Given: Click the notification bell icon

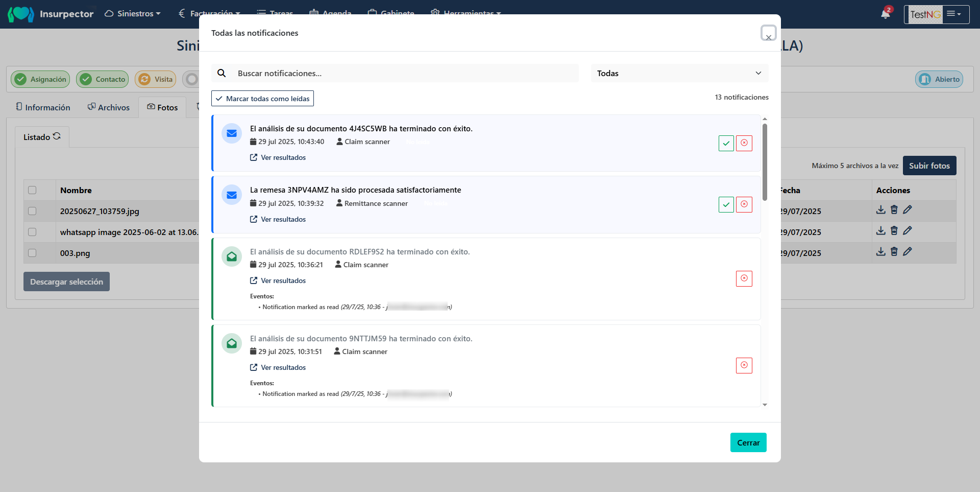Looking at the screenshot, I should (x=885, y=14).
